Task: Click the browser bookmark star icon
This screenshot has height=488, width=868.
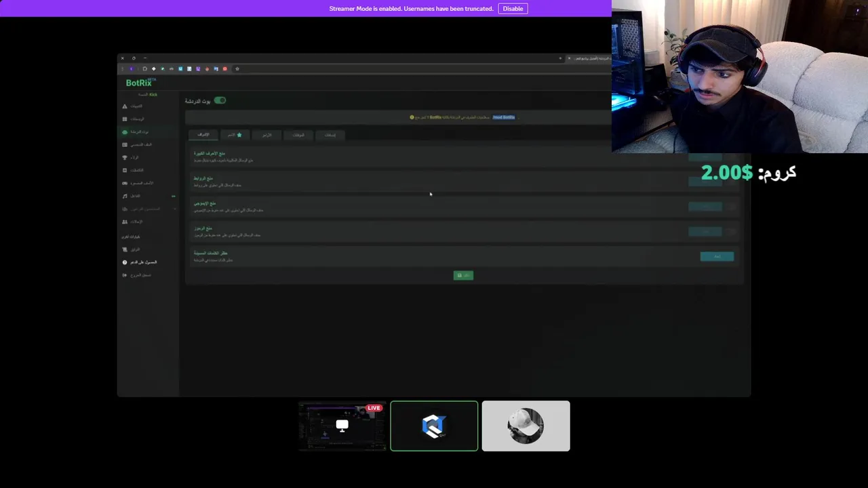Action: click(237, 68)
